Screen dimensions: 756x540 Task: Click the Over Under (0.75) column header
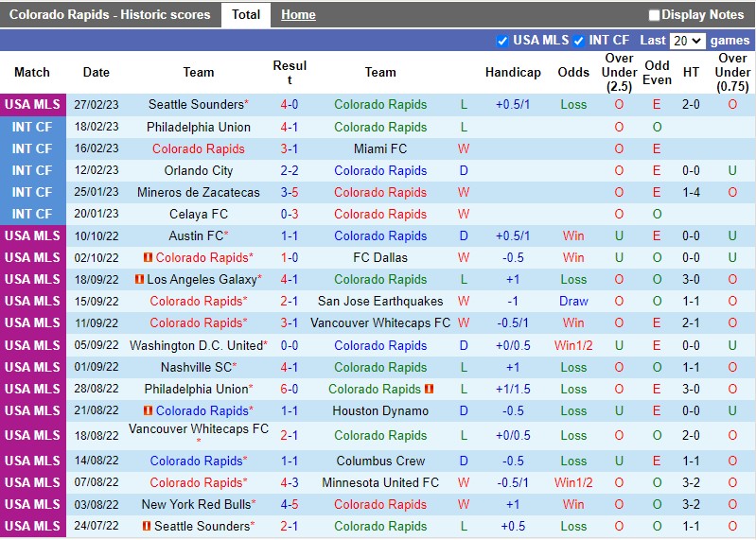pos(732,72)
